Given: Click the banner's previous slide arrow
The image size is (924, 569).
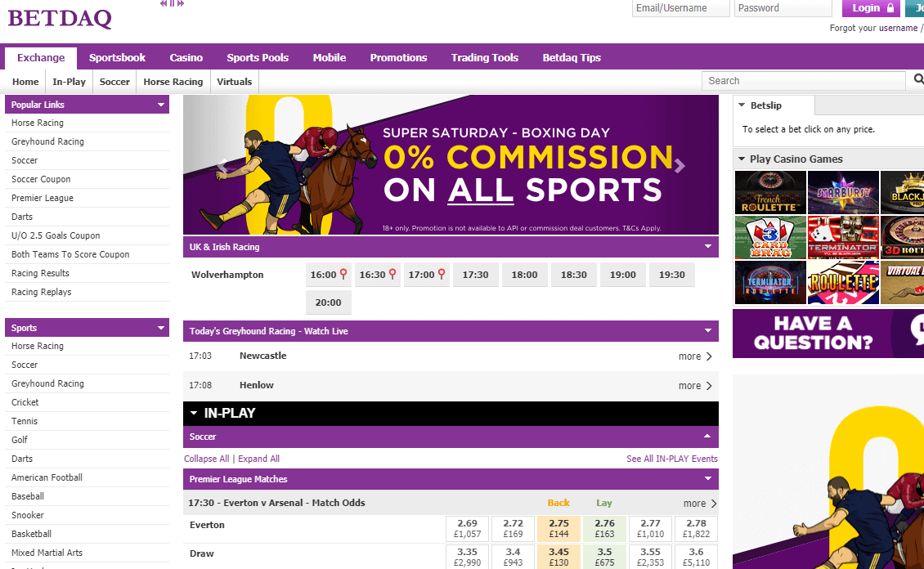Looking at the screenshot, I should coord(222,166).
